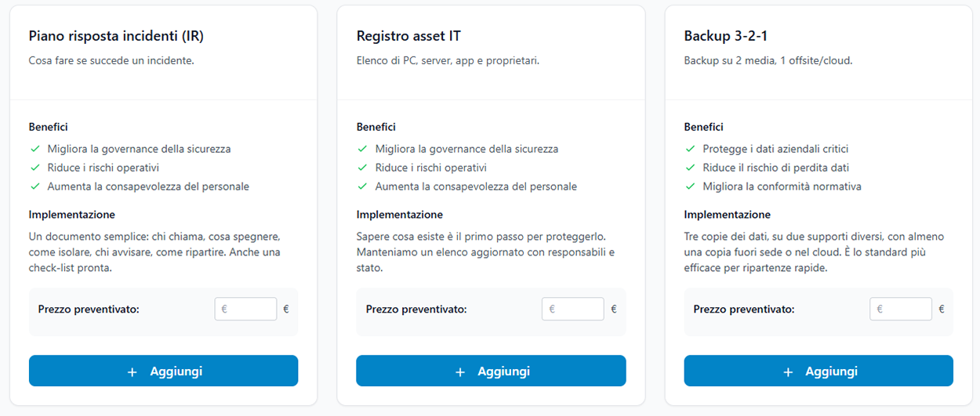Click 'Riduce i rischi operativi' checkmark in Registro asset IT card
The height and width of the screenshot is (416, 980).
362,168
